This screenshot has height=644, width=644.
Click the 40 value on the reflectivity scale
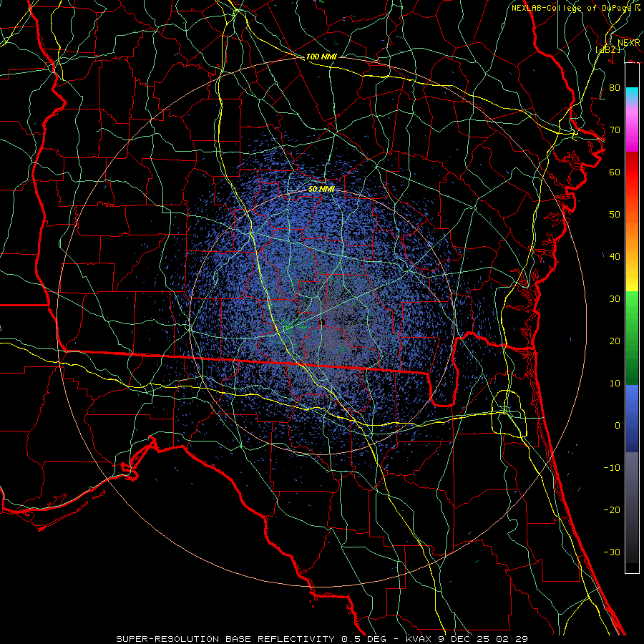point(615,256)
